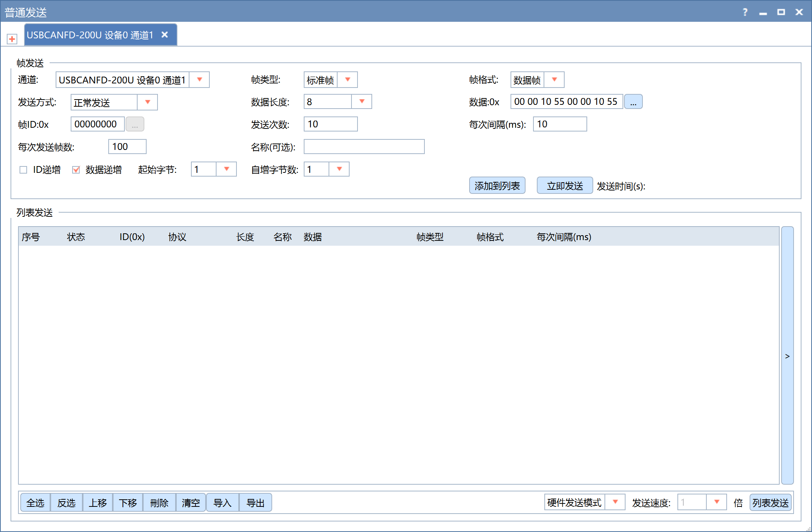
Task: Enable the ID递增 checkbox
Action: (23, 170)
